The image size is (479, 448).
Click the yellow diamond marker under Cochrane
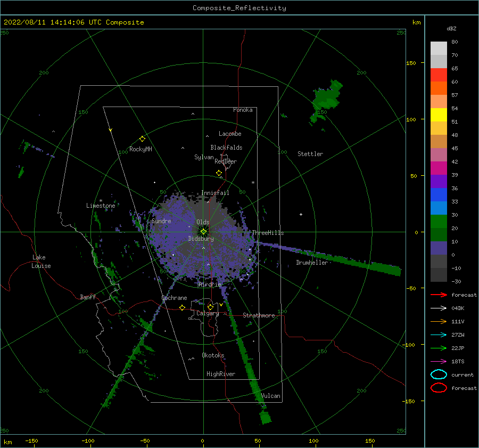pos(182,307)
